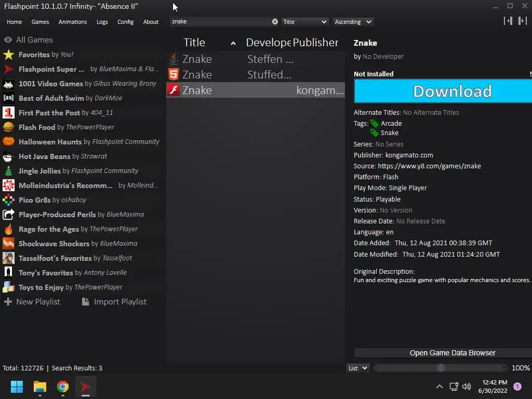Viewport: 532px width, 399px height.
Task: Click the Molleindustria's Recommendations icon
Action: (8, 185)
